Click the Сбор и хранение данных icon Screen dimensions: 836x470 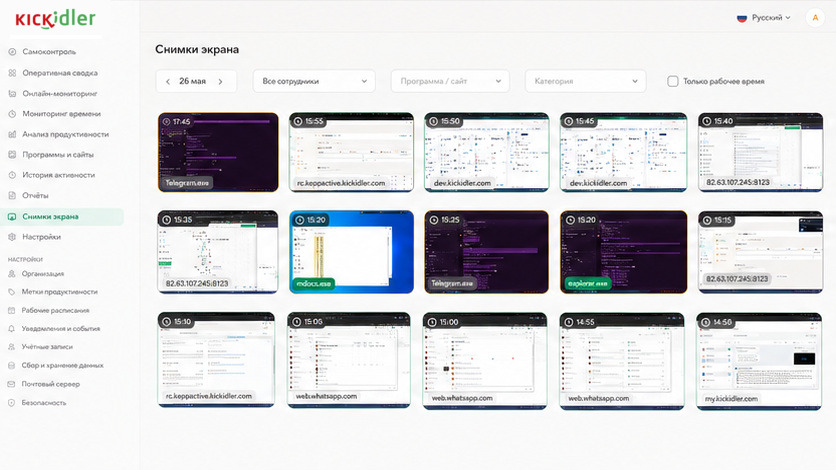(x=12, y=365)
